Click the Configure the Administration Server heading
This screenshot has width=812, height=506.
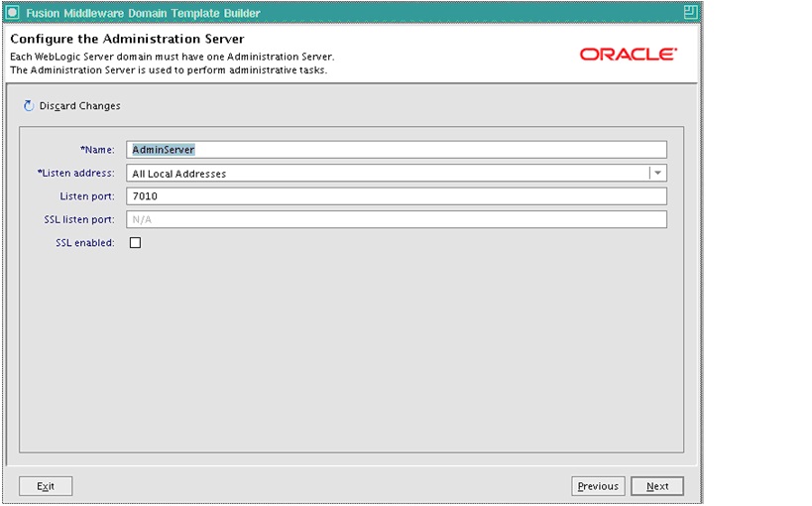pos(127,39)
